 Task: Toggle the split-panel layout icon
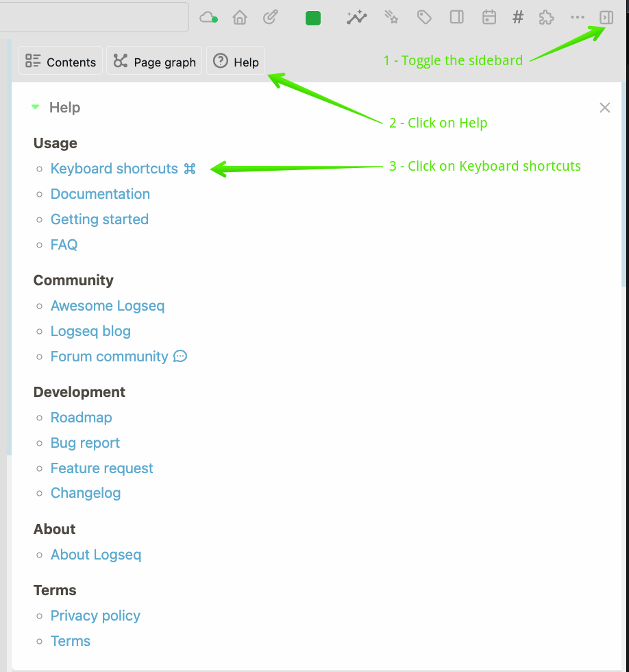(456, 18)
